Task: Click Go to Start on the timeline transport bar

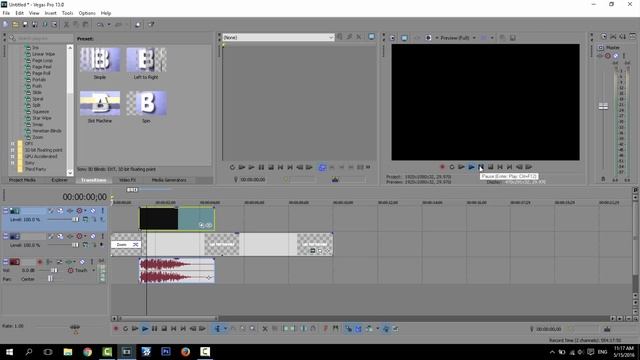Action: click(x=173, y=329)
